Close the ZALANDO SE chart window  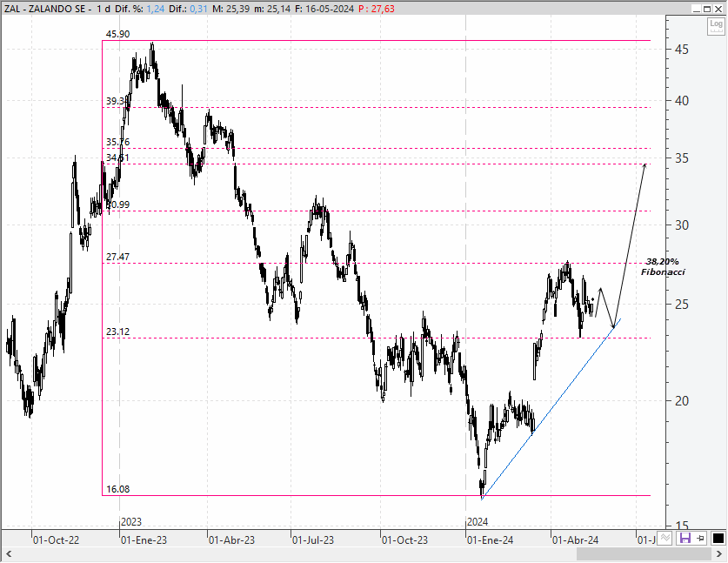(x=718, y=9)
